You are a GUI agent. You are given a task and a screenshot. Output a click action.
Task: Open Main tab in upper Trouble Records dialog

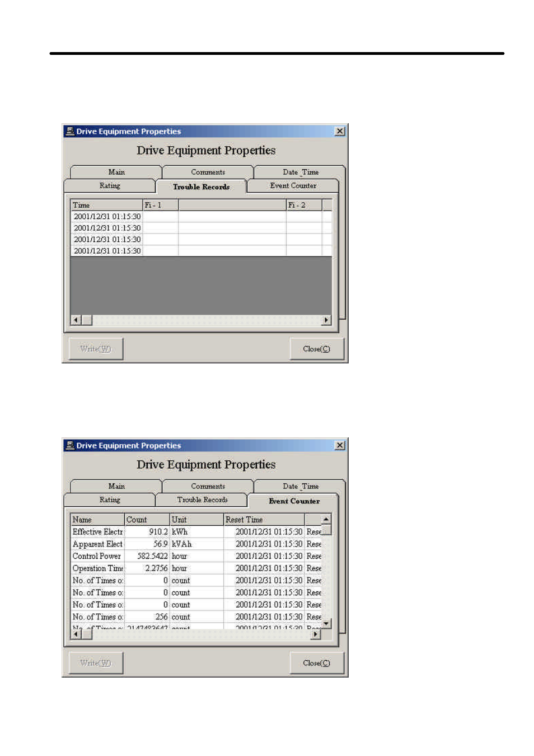(x=116, y=172)
